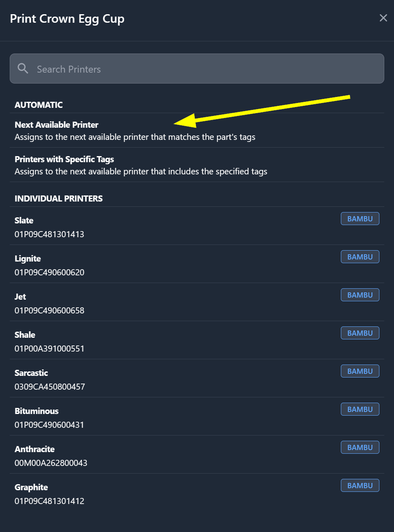
Task: Select the Graphite printer
Action: pyautogui.click(x=197, y=493)
